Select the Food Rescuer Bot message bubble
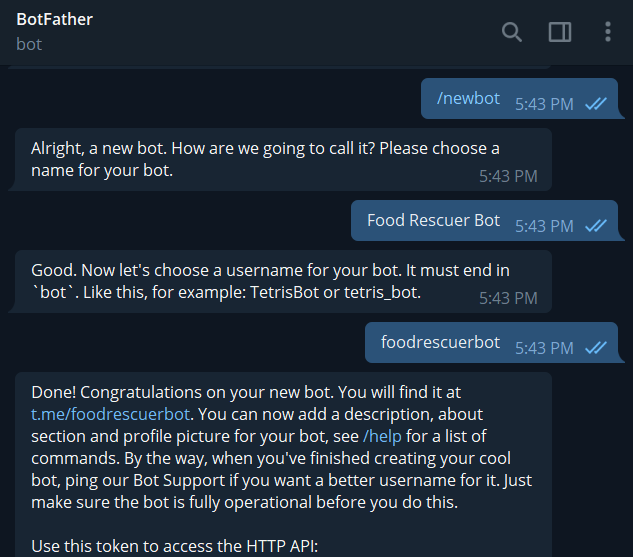The height and width of the screenshot is (557, 633). pyautogui.click(x=484, y=220)
